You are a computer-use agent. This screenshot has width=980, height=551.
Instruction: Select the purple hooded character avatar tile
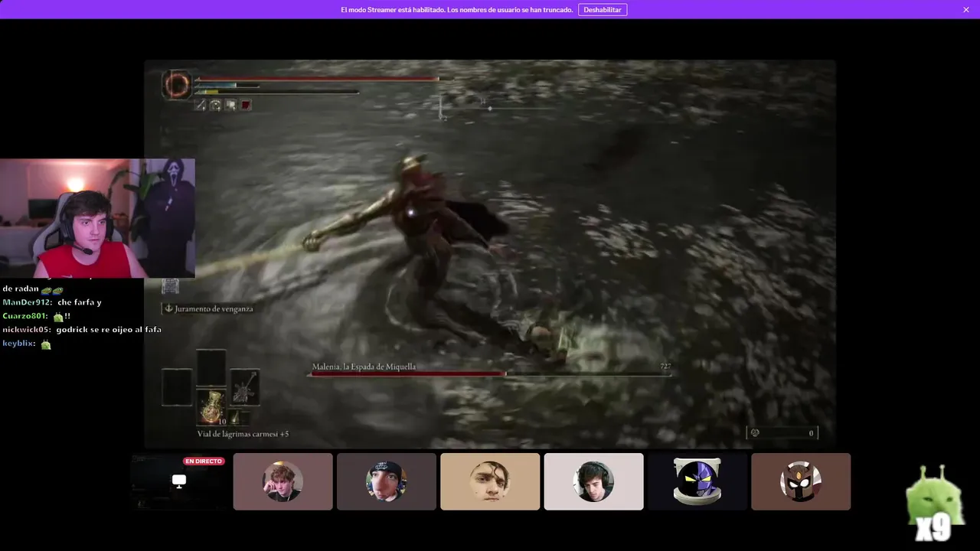pos(697,481)
